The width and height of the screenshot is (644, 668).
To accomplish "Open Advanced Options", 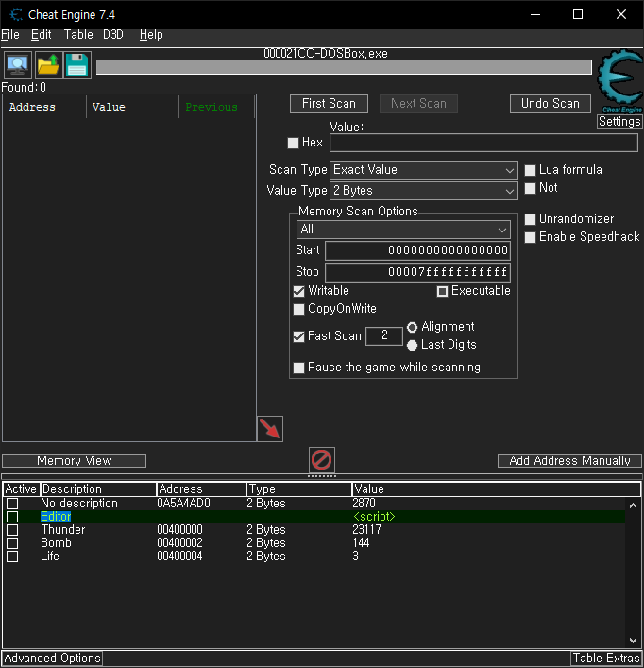I will 52,659.
